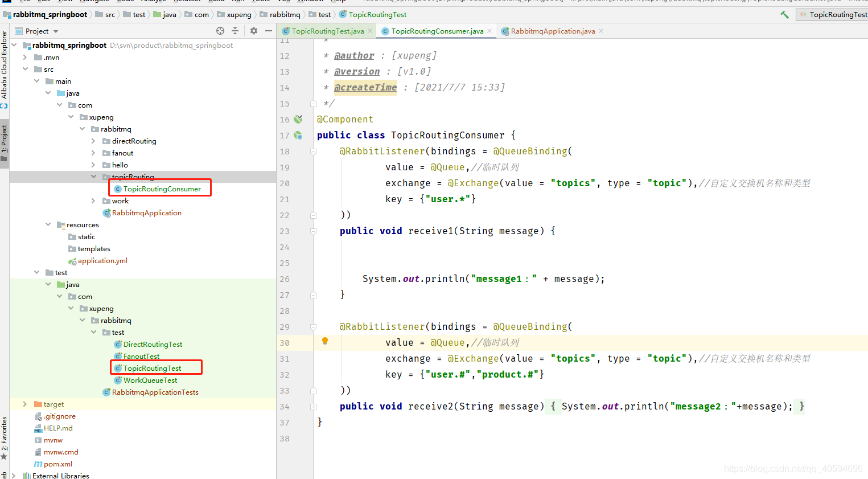Click the yellow intention lightbulb on line 30

coord(325,341)
